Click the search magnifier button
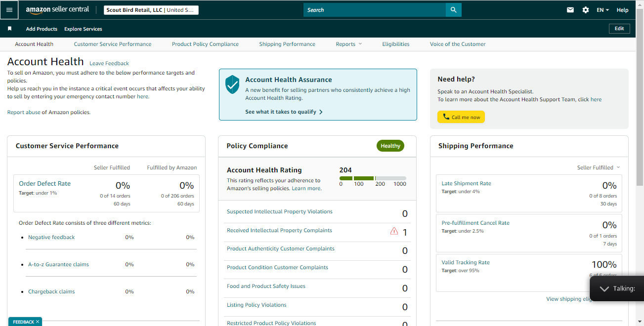 pos(453,10)
